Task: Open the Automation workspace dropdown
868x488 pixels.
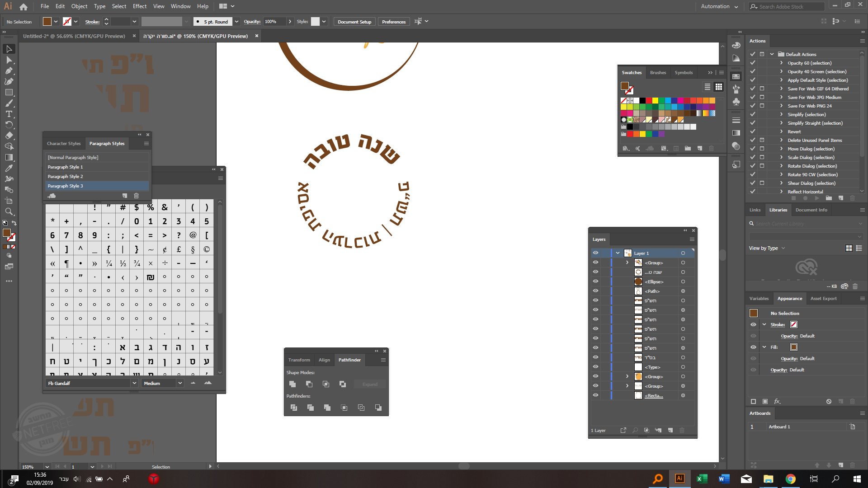Action: point(719,6)
